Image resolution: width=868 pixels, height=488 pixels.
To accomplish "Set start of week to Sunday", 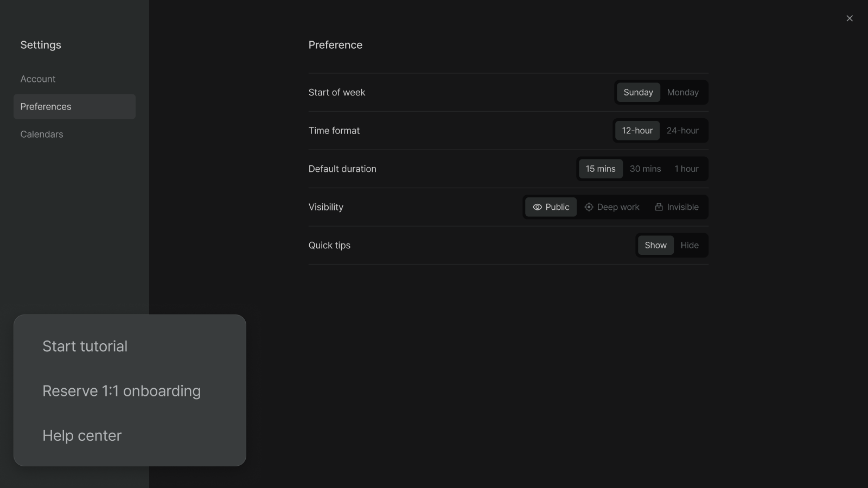I will click(638, 93).
